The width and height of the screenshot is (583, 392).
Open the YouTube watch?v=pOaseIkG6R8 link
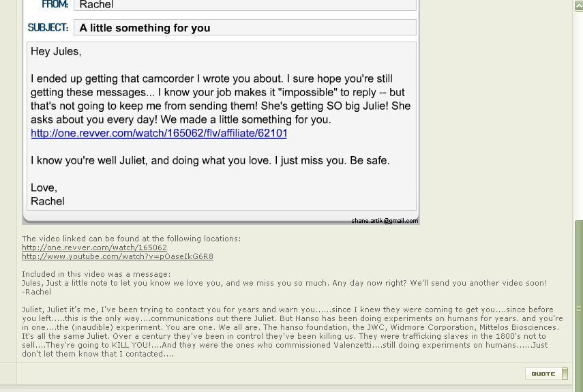point(117,256)
